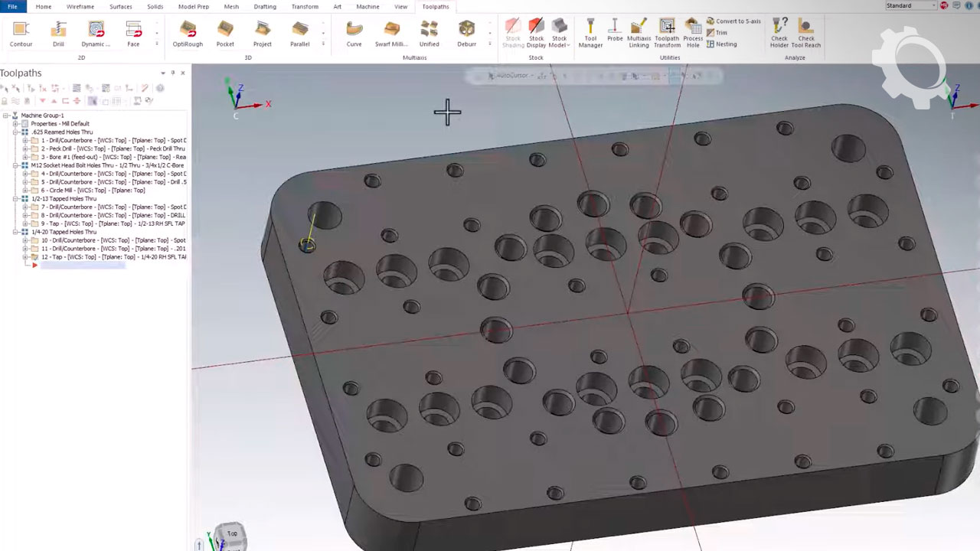Toggle Stock Display in the ribbon

(536, 32)
